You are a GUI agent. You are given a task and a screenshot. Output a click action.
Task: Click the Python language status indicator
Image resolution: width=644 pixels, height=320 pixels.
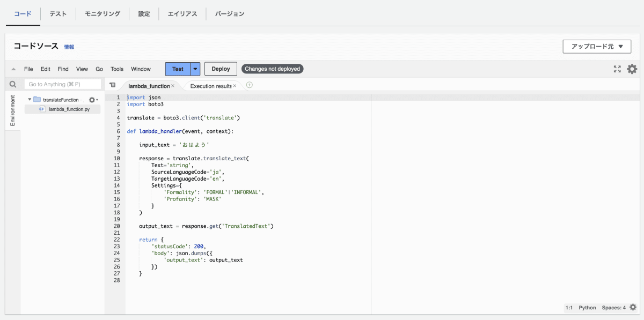[x=587, y=308]
